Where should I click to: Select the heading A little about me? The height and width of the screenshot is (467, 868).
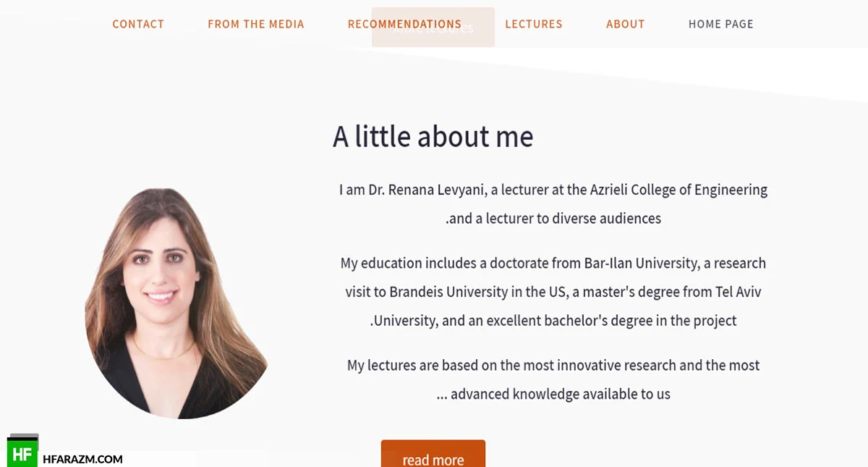[x=433, y=136]
